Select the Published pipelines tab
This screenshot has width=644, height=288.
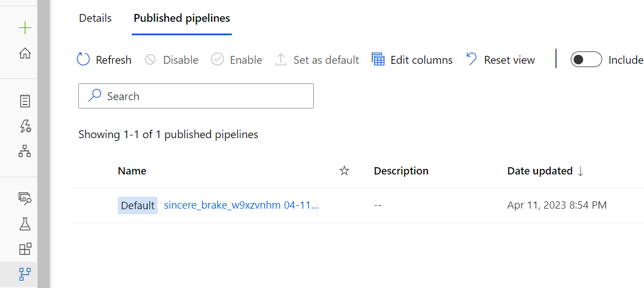pos(182,18)
